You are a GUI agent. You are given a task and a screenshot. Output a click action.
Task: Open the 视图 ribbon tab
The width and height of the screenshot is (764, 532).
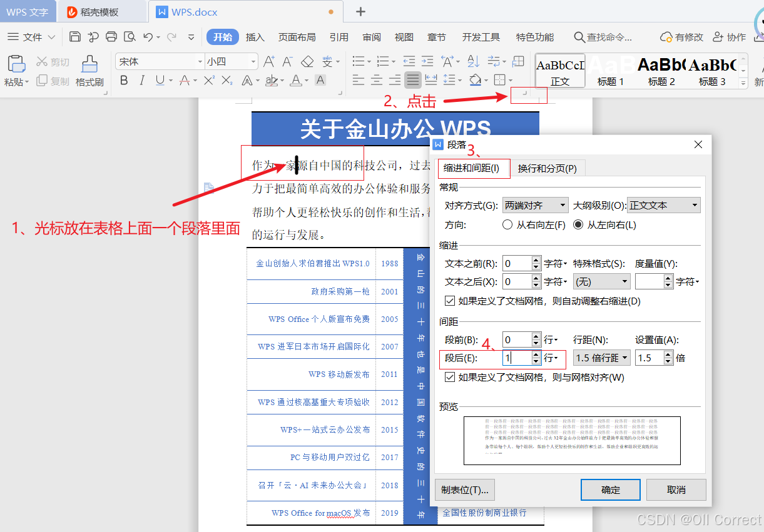point(404,38)
